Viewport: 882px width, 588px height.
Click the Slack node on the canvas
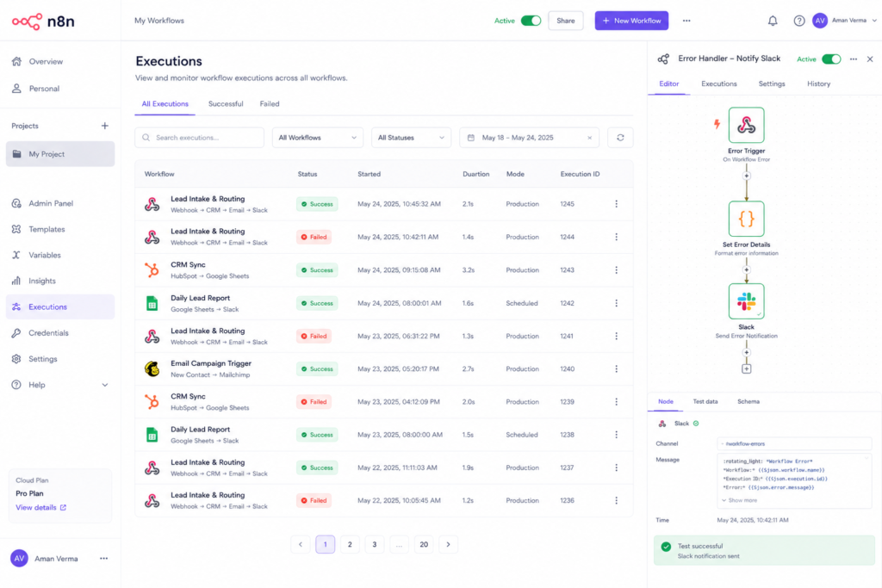(746, 301)
